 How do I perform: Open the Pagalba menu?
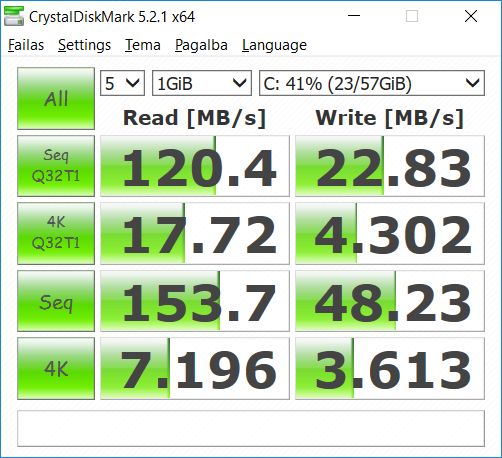click(x=201, y=45)
